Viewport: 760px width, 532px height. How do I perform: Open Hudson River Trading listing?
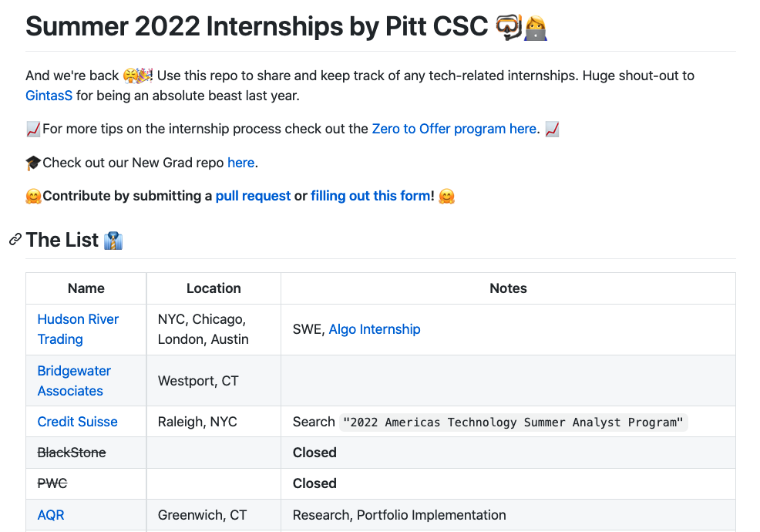pos(78,329)
